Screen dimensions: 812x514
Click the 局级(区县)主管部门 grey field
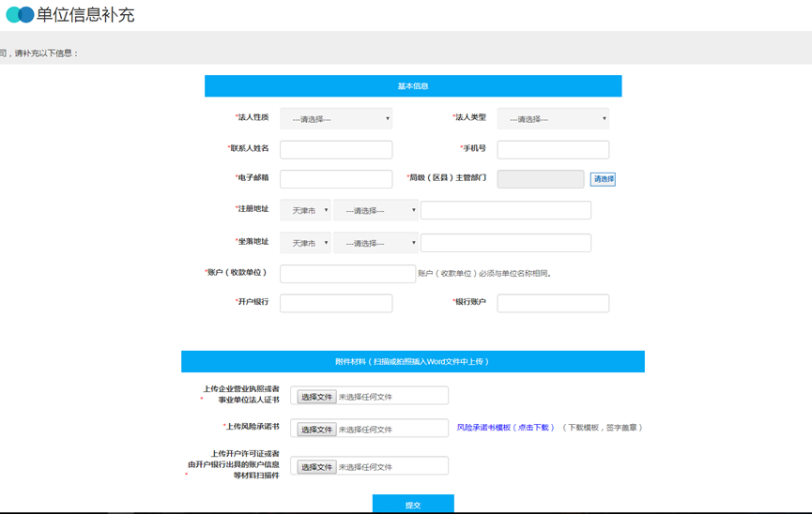tap(541, 179)
